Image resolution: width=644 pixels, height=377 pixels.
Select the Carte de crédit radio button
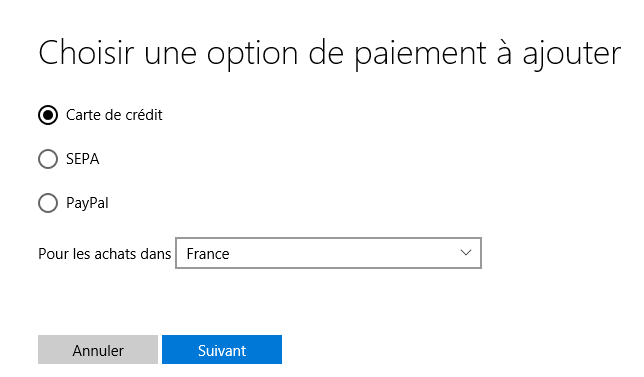(x=48, y=115)
